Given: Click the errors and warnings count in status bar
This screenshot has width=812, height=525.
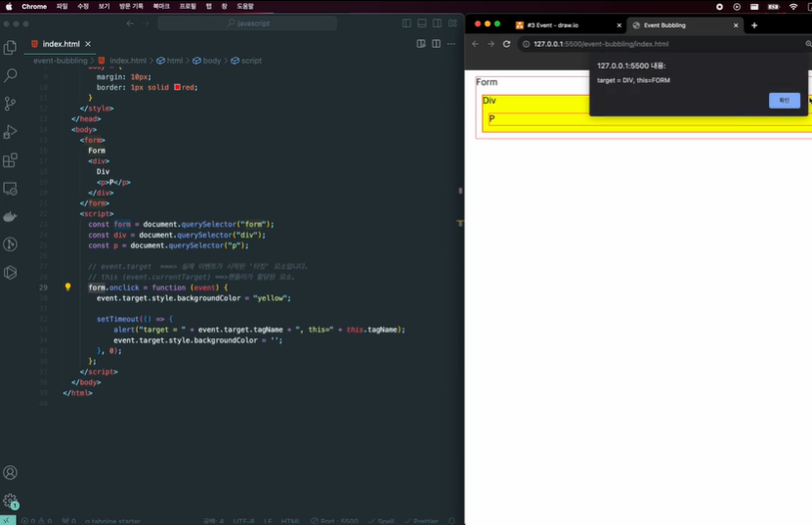Looking at the screenshot, I should pyautogui.click(x=36, y=521).
